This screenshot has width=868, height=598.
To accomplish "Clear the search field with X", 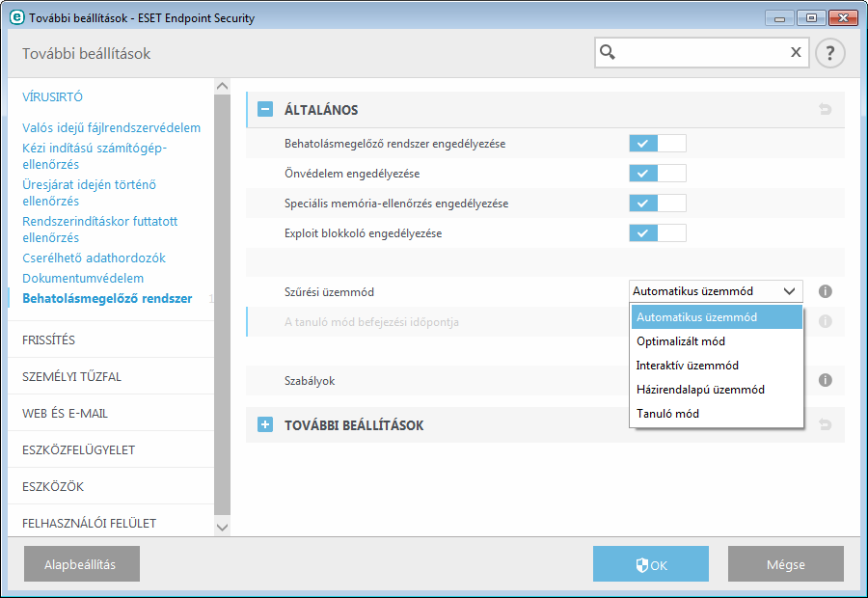I will coord(796,52).
